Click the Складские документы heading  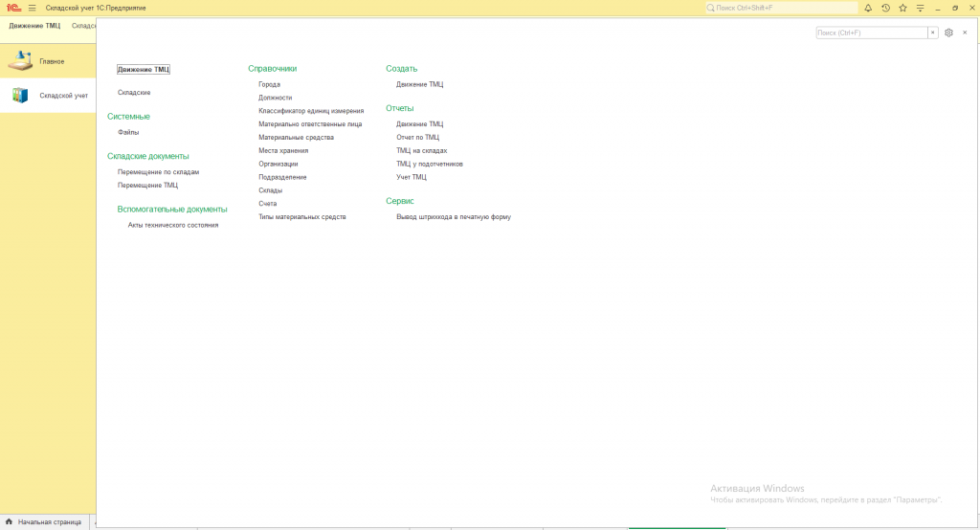pos(147,156)
